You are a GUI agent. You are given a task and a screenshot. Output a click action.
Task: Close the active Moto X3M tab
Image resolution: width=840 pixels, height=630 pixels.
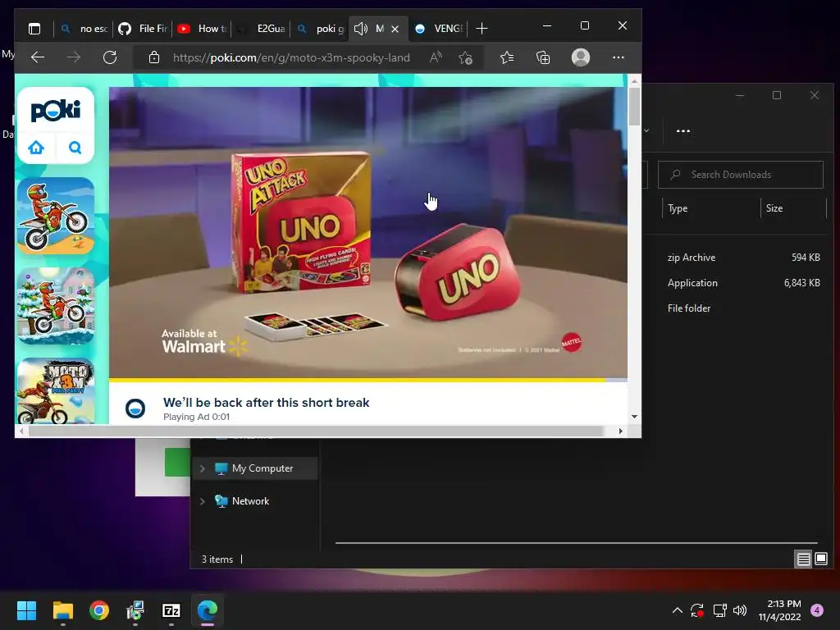tap(395, 29)
